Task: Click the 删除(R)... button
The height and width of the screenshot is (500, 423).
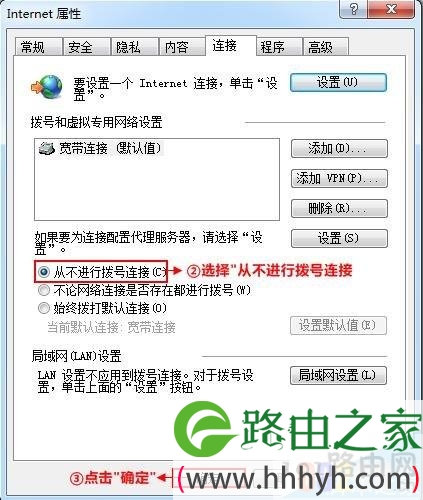Action: click(x=339, y=208)
